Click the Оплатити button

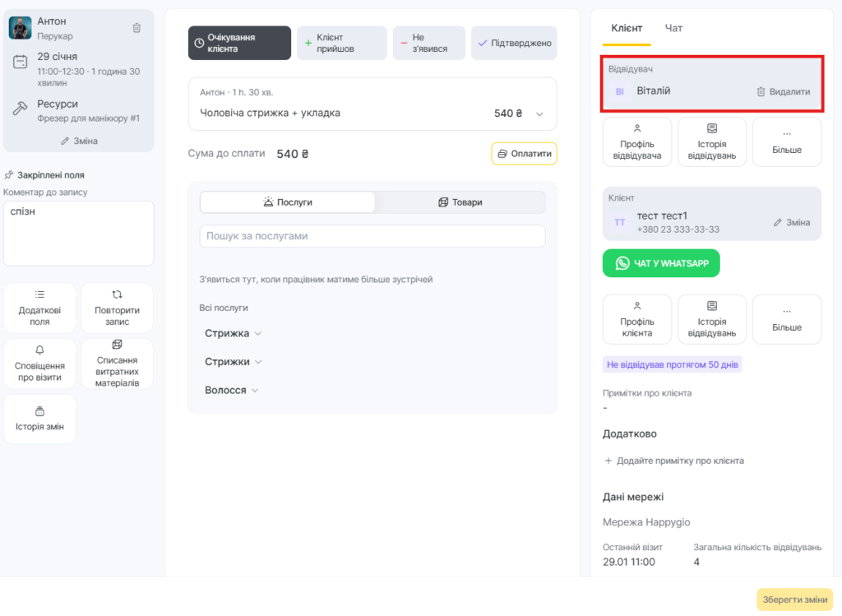pyautogui.click(x=524, y=154)
